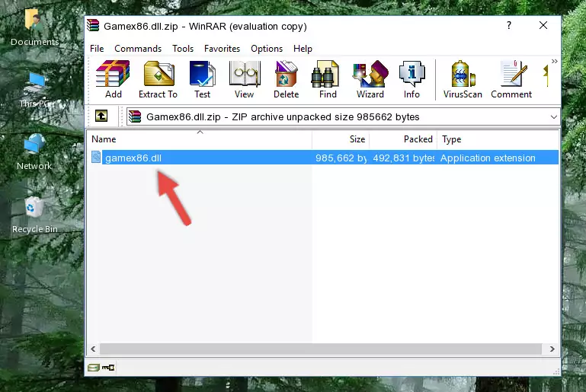
Task: Click the horizontal scrollbar left arrow
Action: 94,349
